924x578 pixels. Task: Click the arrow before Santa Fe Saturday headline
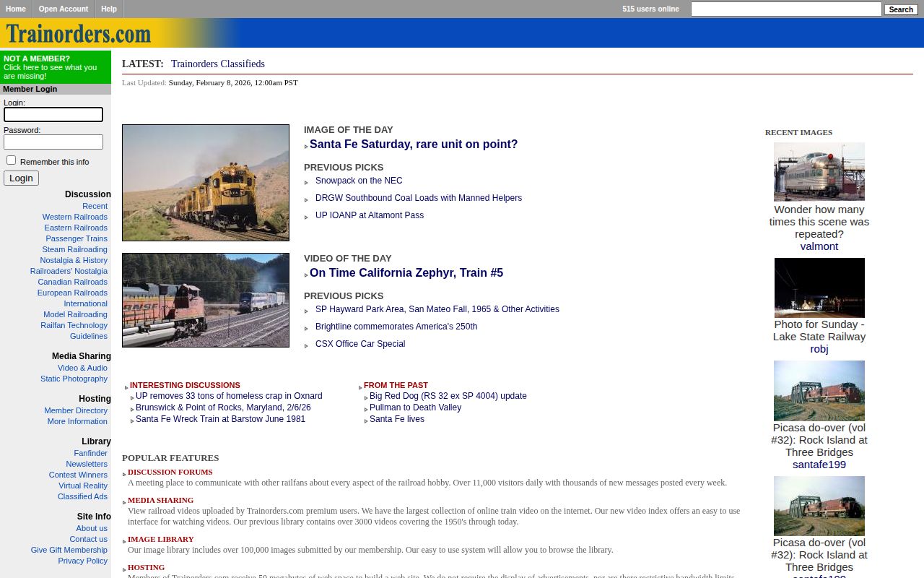tap(306, 146)
